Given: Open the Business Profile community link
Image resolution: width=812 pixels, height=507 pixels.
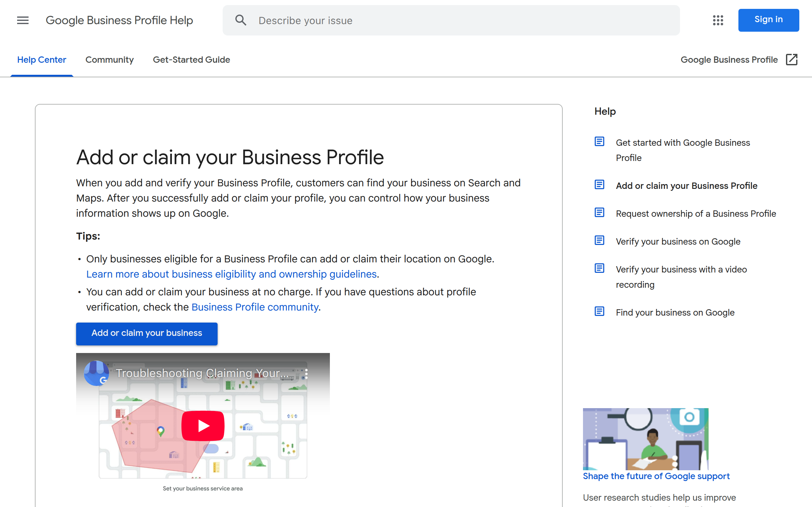Looking at the screenshot, I should tap(255, 307).
